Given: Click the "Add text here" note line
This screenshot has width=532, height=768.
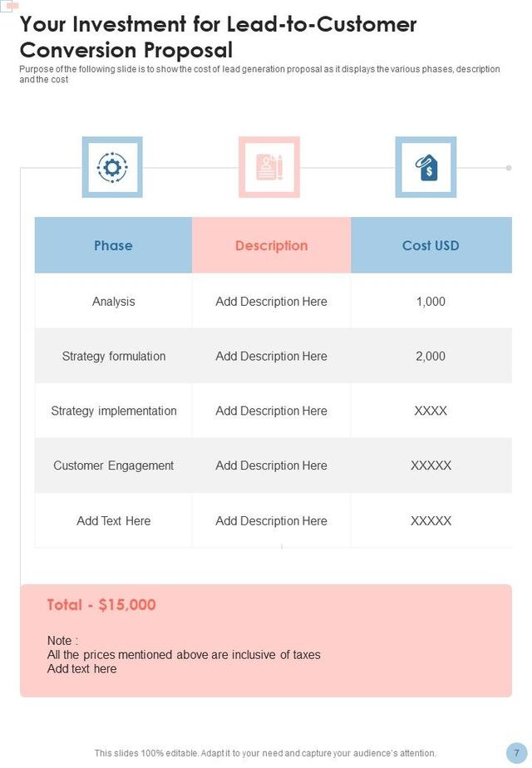Looking at the screenshot, I should click(x=82, y=668).
